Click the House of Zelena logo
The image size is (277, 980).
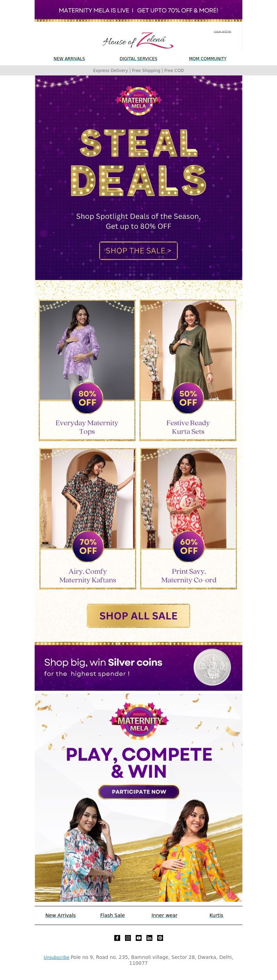coord(138,41)
